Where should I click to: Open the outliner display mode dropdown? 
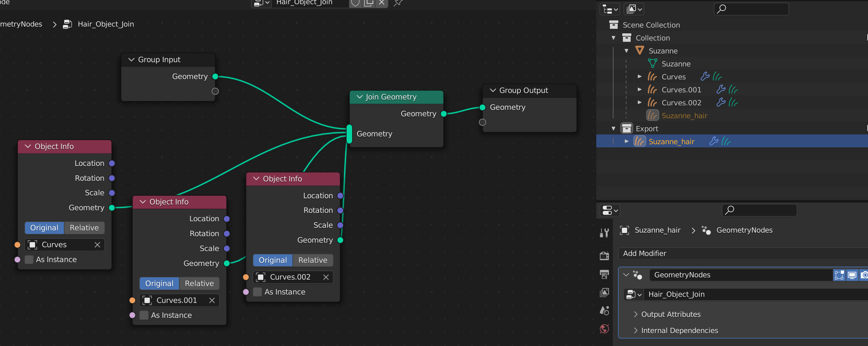[634, 9]
